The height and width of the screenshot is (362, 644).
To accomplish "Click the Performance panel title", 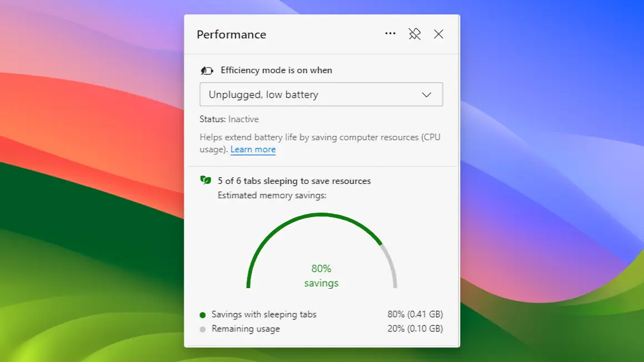I will (x=231, y=34).
